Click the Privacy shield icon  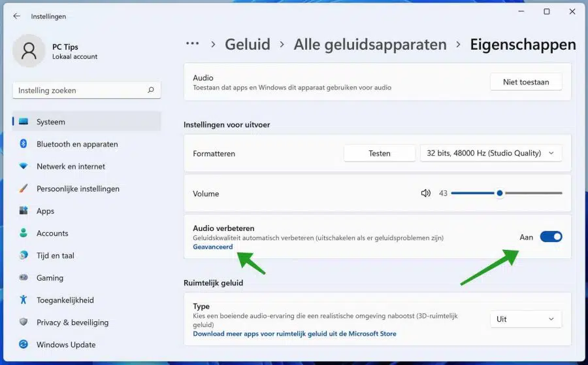24,322
